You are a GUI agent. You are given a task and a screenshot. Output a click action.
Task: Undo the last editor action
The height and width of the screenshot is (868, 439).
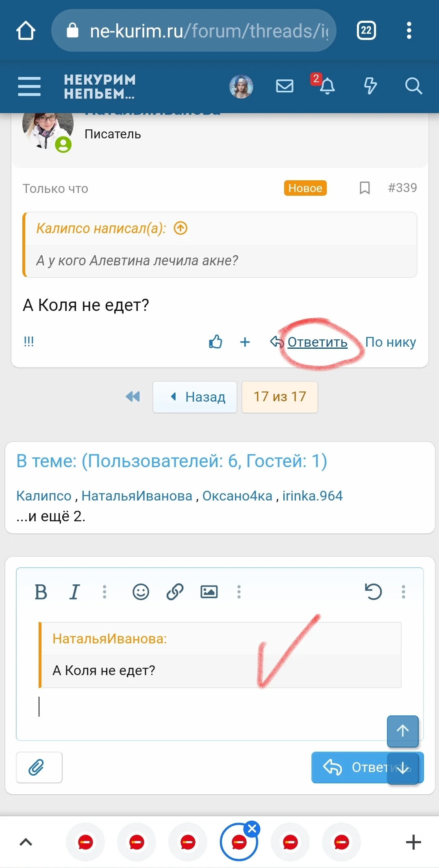pyautogui.click(x=374, y=592)
